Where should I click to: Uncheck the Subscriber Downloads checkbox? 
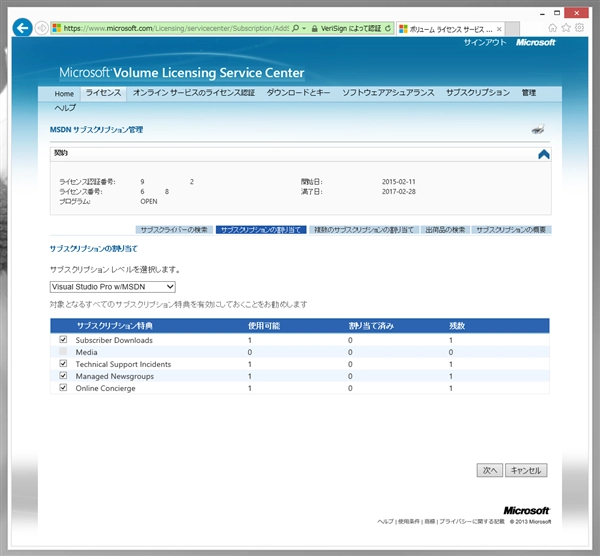[63, 339]
